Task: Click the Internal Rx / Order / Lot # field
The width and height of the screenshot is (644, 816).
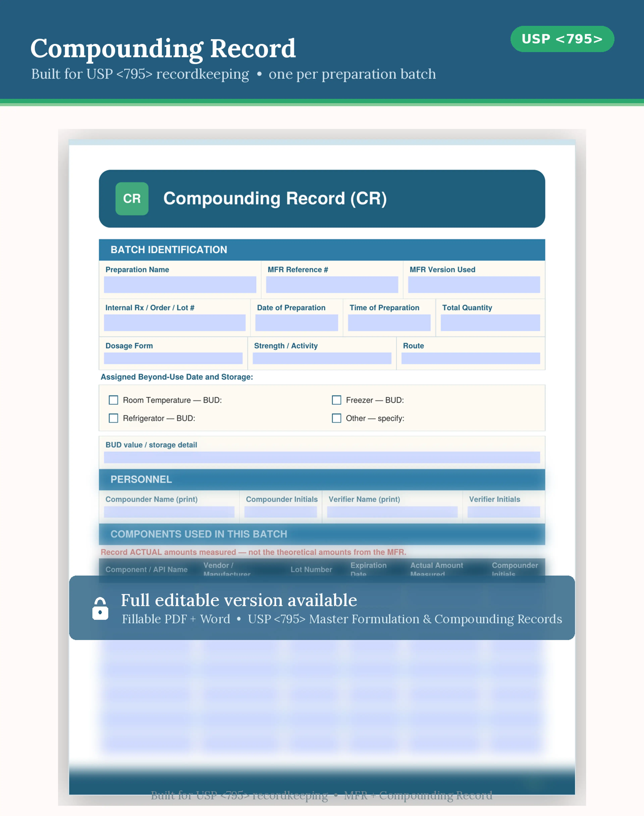Action: 175,323
